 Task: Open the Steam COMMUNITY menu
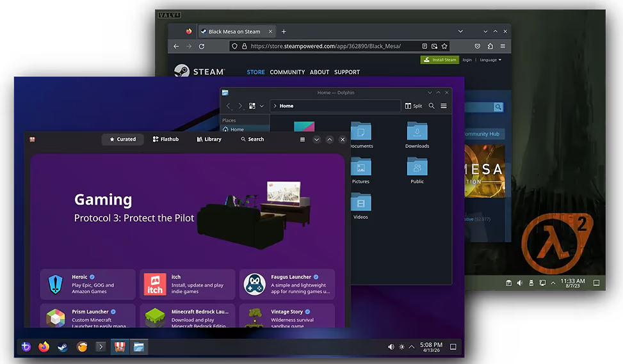pyautogui.click(x=287, y=72)
